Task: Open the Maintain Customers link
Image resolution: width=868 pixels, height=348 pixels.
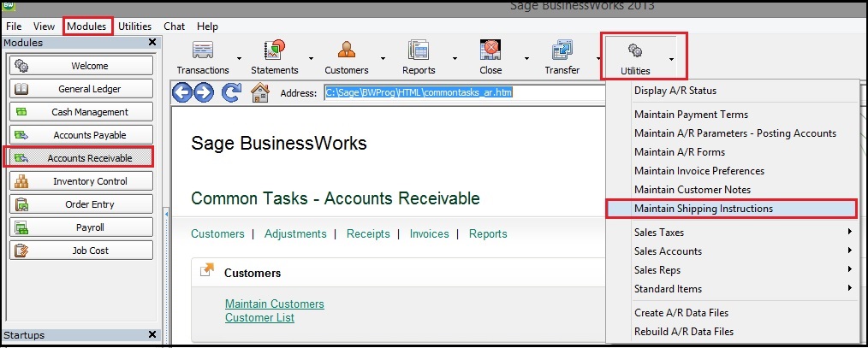Action: [x=274, y=304]
